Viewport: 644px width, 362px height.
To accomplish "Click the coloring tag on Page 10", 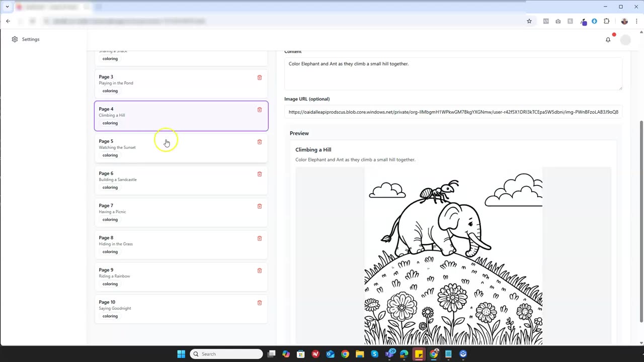I will click(110, 316).
